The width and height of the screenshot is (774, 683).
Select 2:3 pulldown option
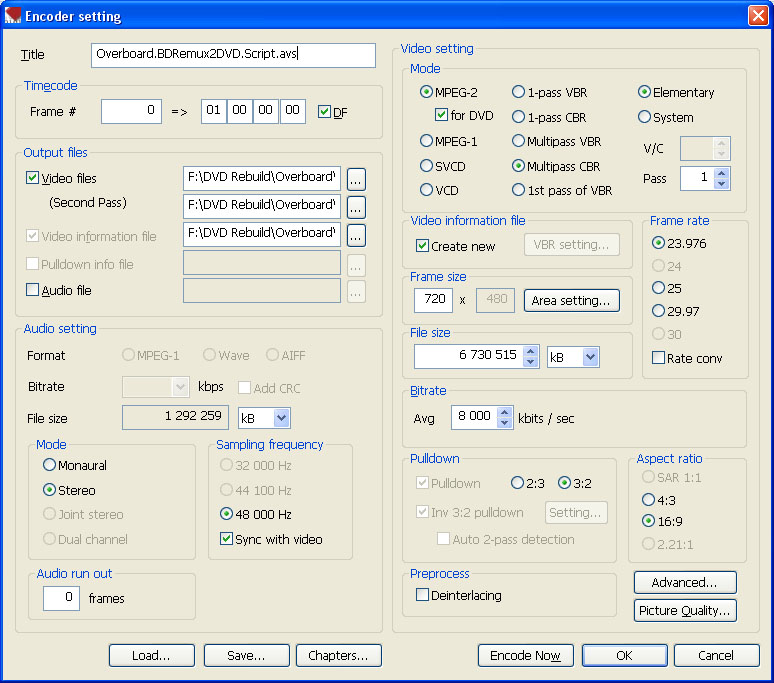[517, 483]
